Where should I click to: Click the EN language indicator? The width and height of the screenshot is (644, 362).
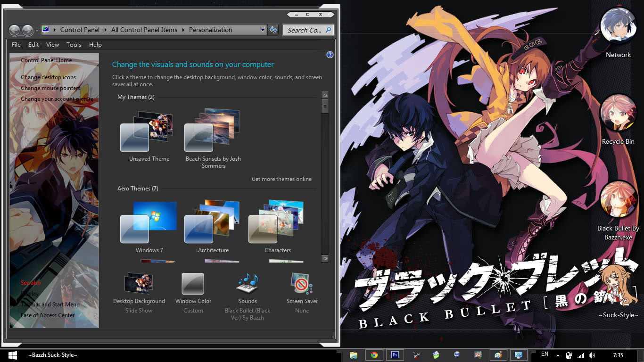coord(545,354)
